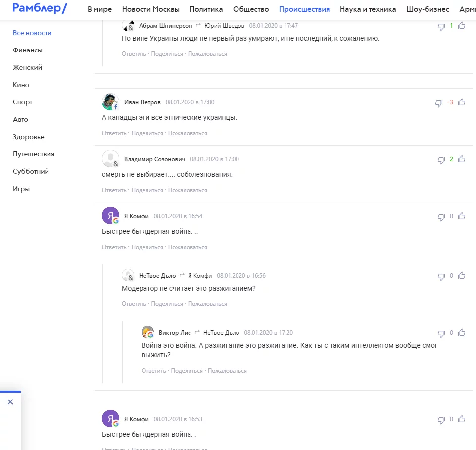Viewport: 476px width, 450px height.
Task: Open the Наука и техника section
Action: click(x=368, y=9)
